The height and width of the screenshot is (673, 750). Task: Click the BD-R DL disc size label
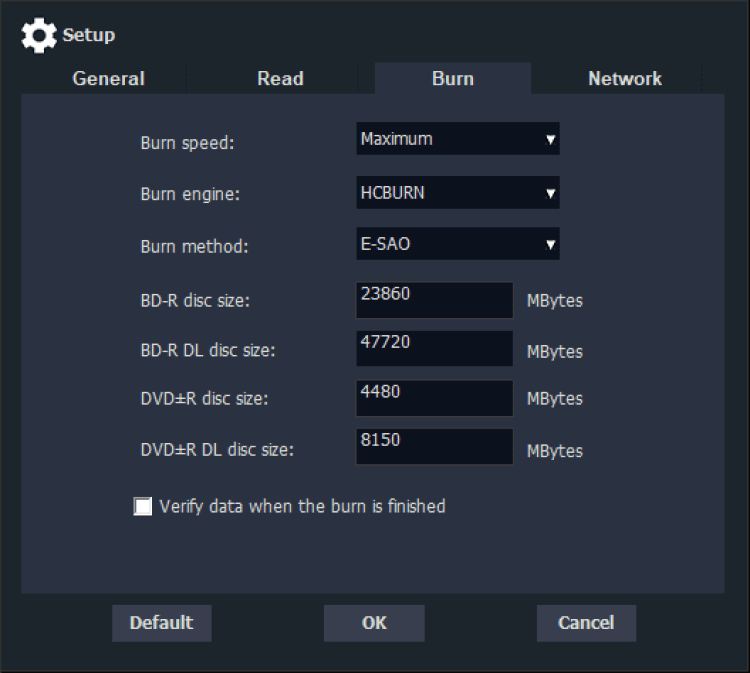[208, 351]
